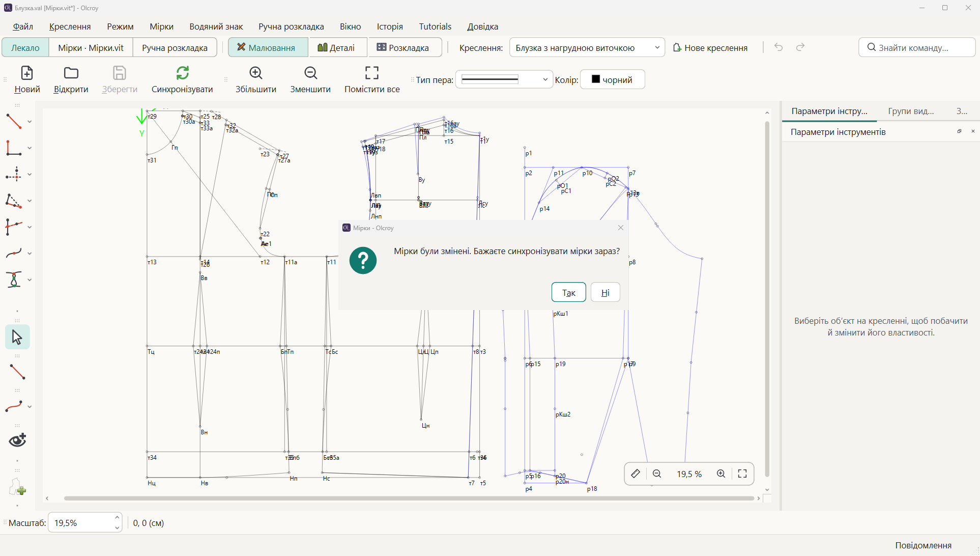Confirm sync with Так button
The image size is (980, 556).
tap(568, 292)
